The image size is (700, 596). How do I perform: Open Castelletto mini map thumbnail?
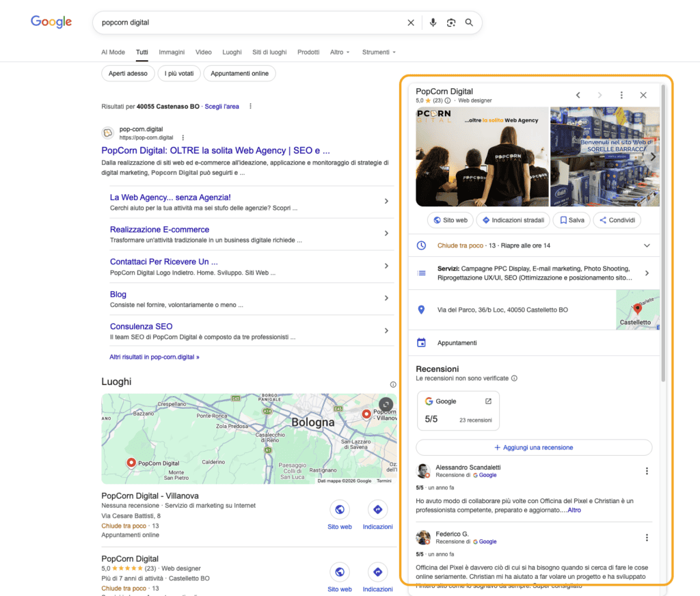pyautogui.click(x=638, y=310)
